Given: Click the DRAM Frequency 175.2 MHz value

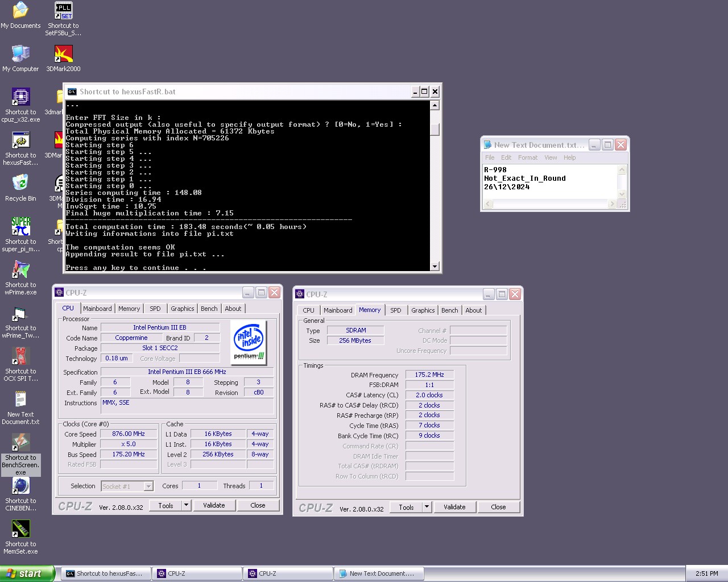Looking at the screenshot, I should [429, 375].
